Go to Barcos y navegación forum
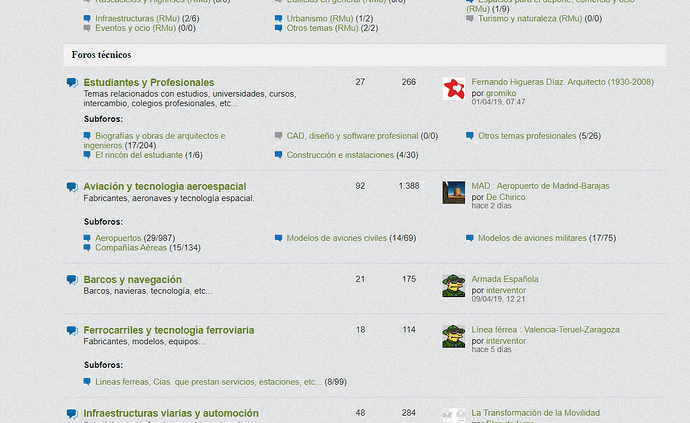Screen dimensions: 690x423 132,279
